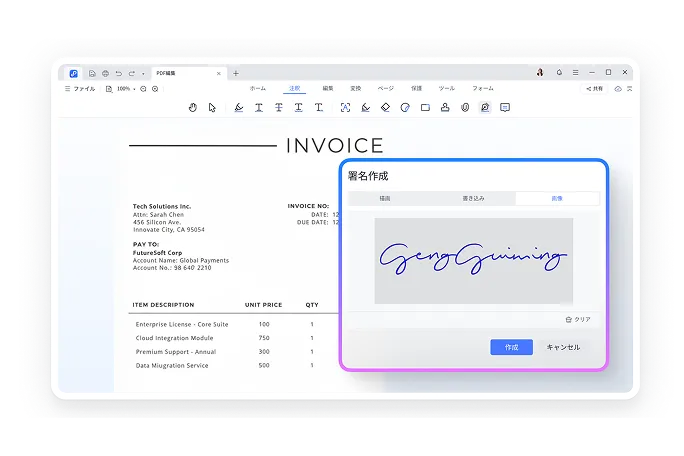
Task: Open the フォーム tab
Action: (483, 88)
